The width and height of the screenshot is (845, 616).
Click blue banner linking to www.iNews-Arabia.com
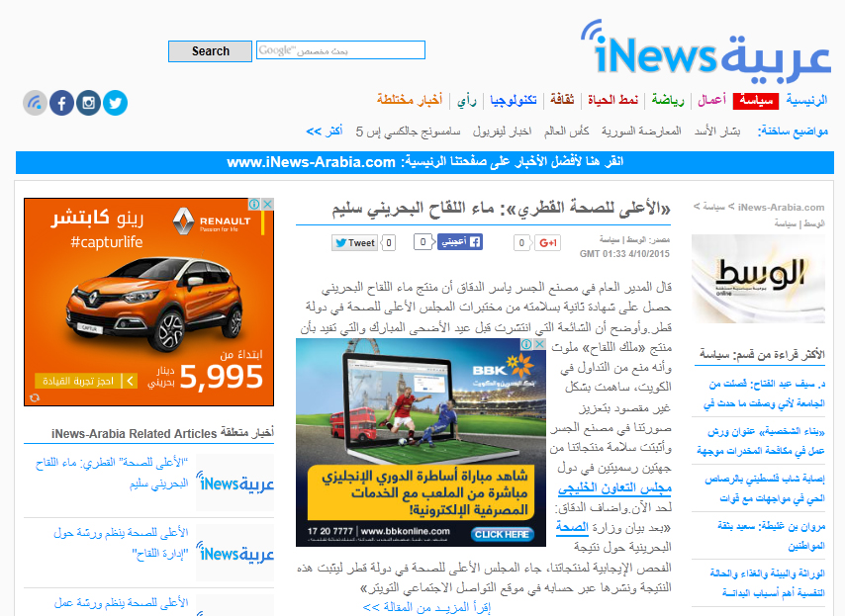[x=424, y=162]
